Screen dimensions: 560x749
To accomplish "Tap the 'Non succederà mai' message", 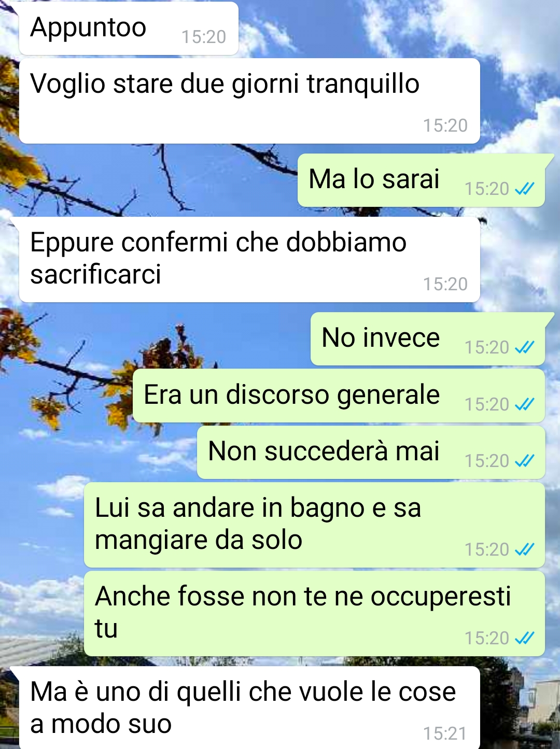I will [371, 453].
